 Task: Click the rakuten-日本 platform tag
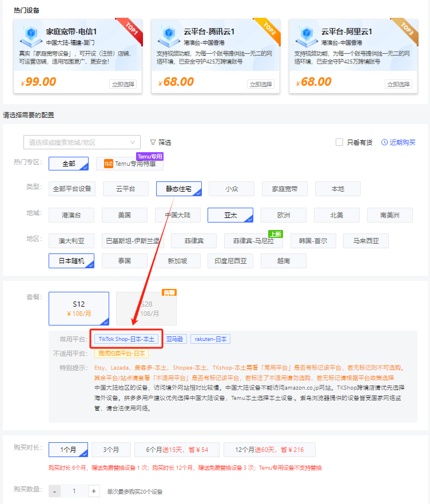pos(210,339)
